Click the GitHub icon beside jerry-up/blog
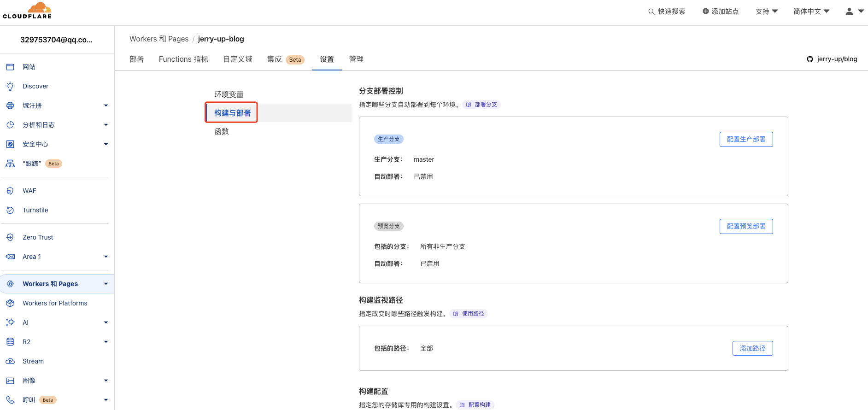The image size is (868, 410). 810,59
